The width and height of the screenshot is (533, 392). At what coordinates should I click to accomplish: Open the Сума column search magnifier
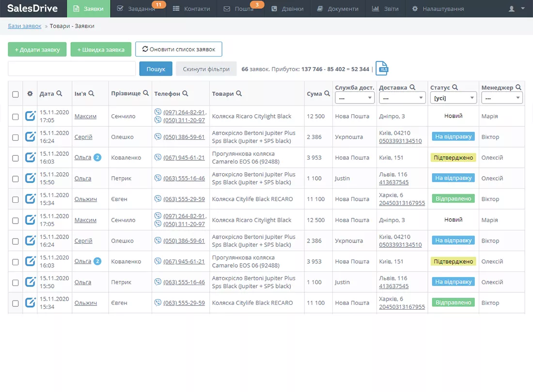click(327, 93)
